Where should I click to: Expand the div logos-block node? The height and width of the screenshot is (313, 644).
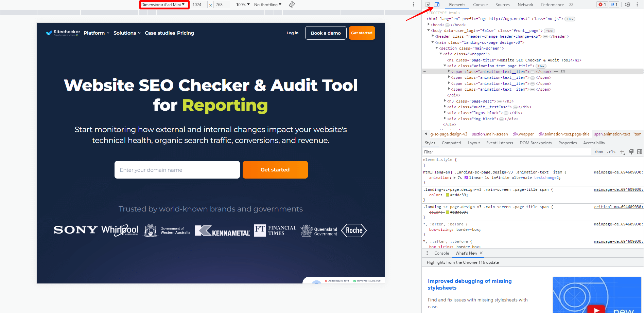(445, 112)
